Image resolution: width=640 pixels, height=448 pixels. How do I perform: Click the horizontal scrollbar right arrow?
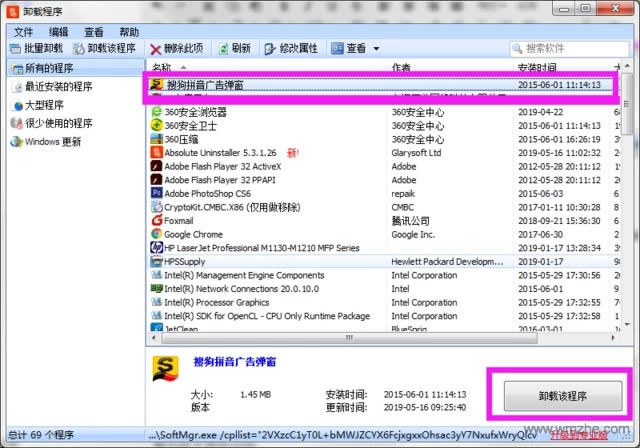[613, 337]
